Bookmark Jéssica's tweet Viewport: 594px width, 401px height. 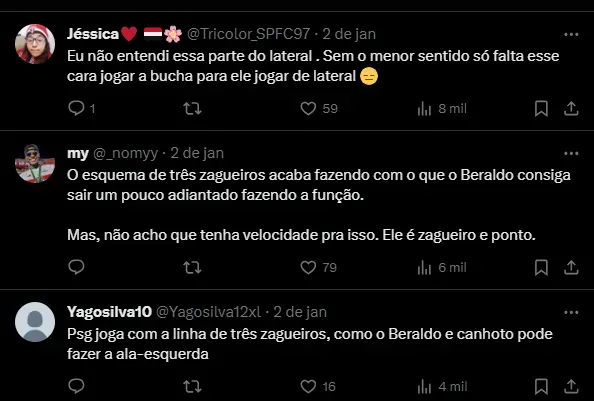(541, 109)
